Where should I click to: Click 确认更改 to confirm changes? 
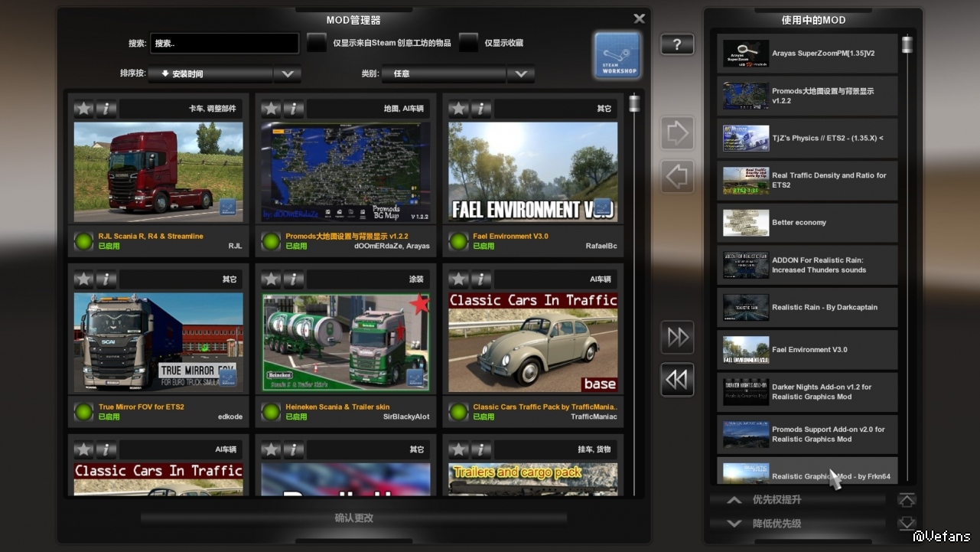[x=354, y=518]
